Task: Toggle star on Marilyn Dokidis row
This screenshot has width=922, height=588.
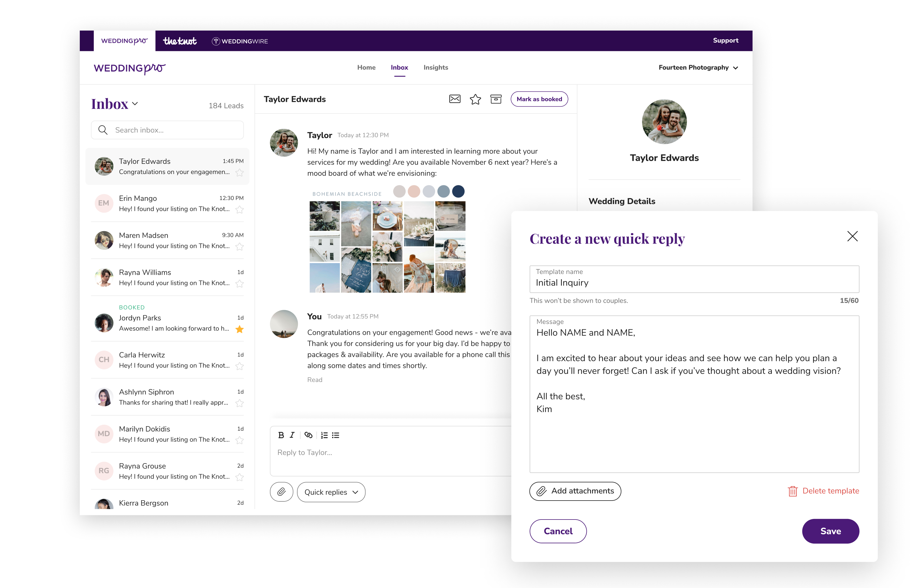Action: [240, 440]
